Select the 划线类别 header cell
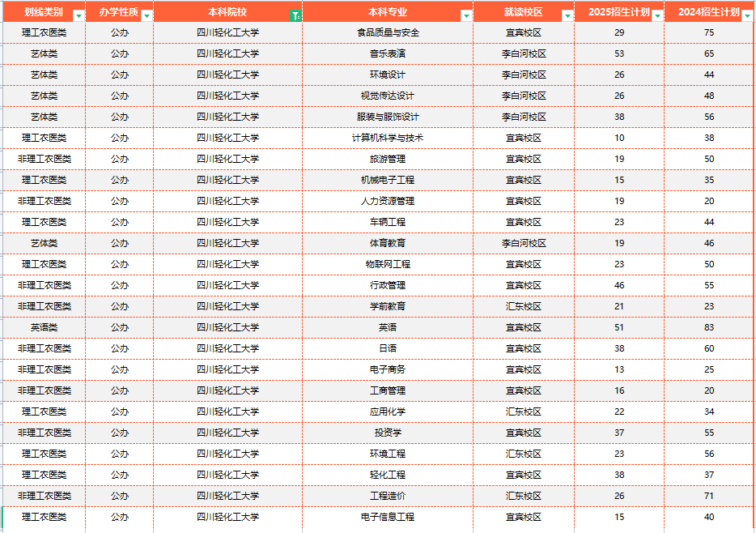Viewport: 756px width, 533px height. (45, 12)
